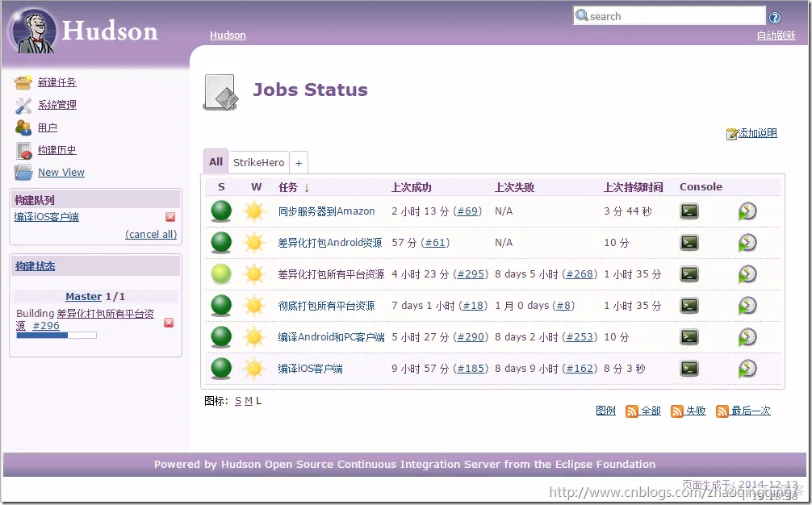This screenshot has width=812, height=505.
Task: Click the #296 build progress bar
Action: coord(57,336)
